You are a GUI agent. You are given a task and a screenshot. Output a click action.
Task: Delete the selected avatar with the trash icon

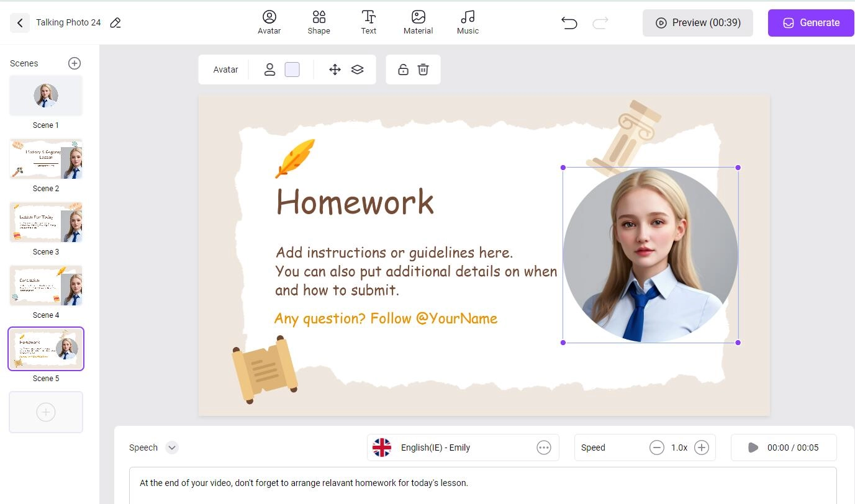pyautogui.click(x=423, y=69)
